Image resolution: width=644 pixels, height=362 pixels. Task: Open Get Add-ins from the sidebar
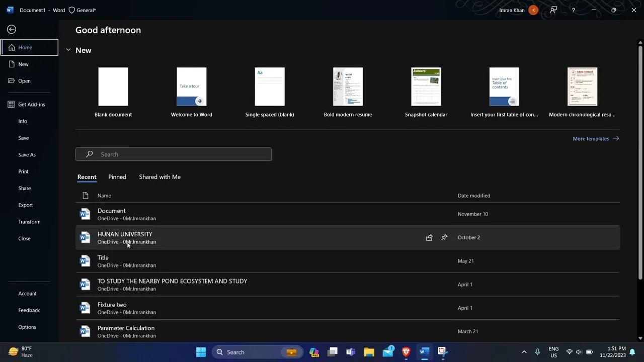(x=31, y=104)
